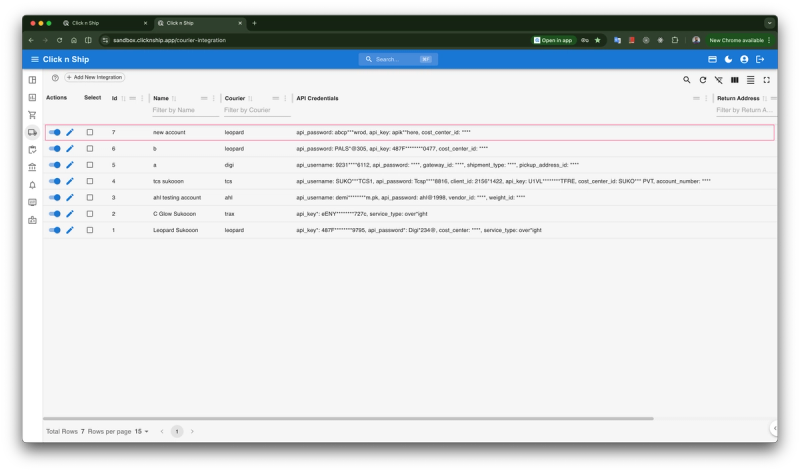The image size is (800, 472).
Task: Select the checkbox for 'tcs sukooon' row
Action: tap(90, 181)
